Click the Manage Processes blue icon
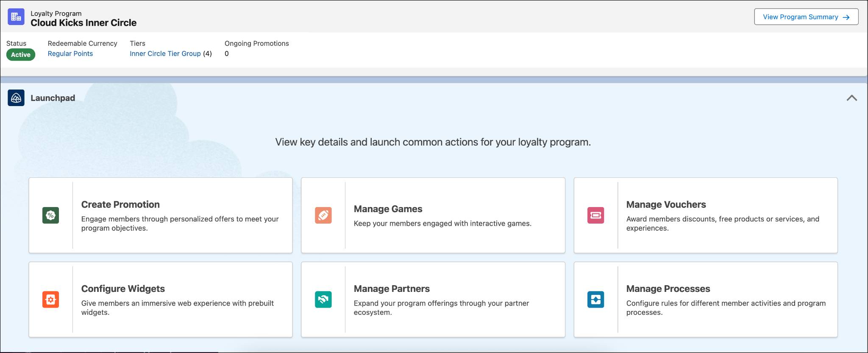 (596, 300)
